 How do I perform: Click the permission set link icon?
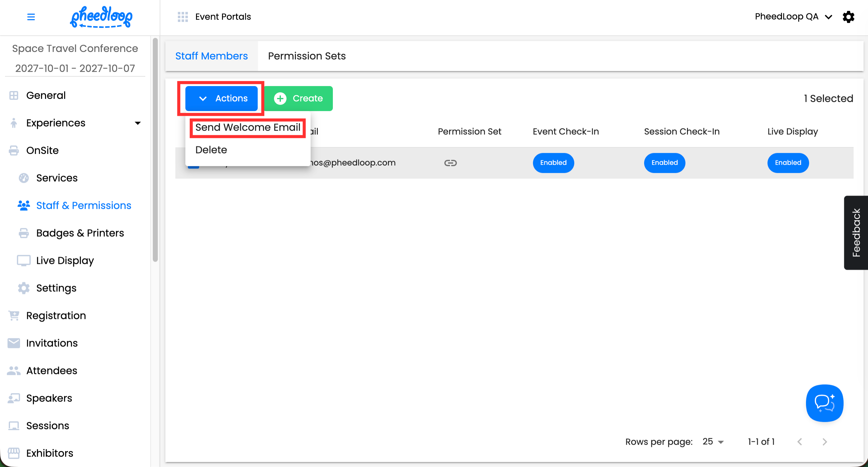coord(450,163)
